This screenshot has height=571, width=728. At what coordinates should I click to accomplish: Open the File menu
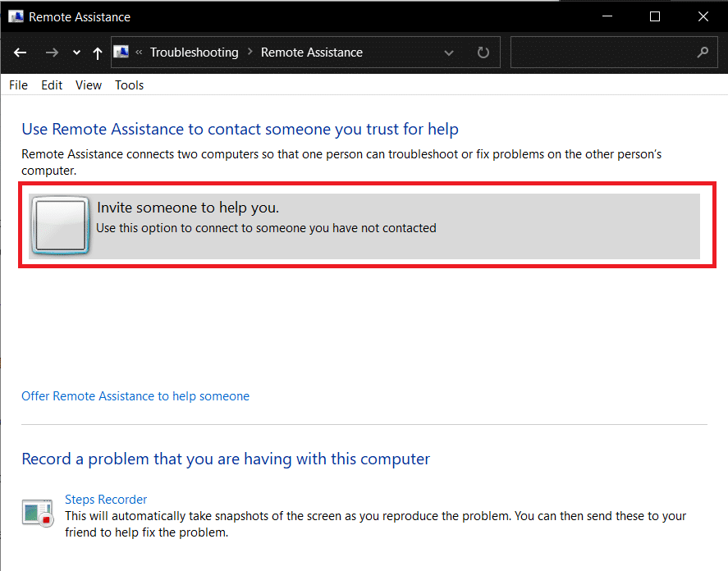click(x=18, y=85)
